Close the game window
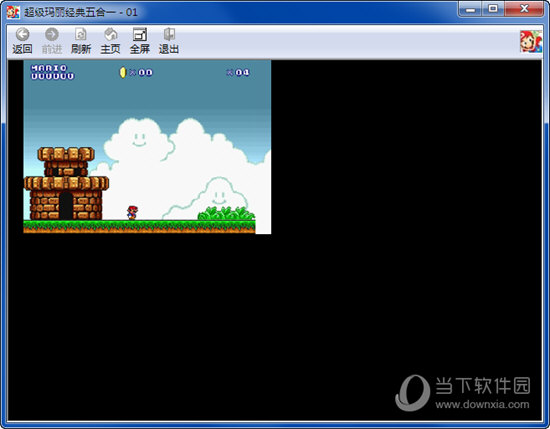The height and width of the screenshot is (429, 550). [x=524, y=9]
